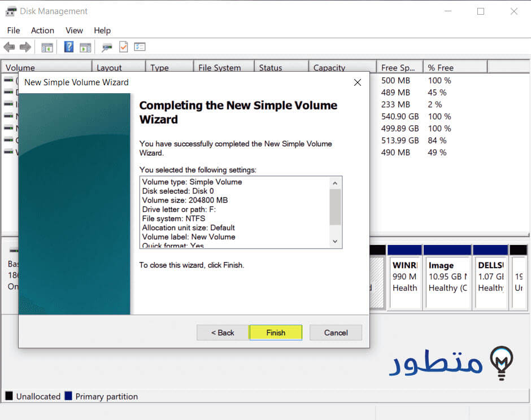Open the Help menu
The image size is (531, 420).
coord(102,30)
